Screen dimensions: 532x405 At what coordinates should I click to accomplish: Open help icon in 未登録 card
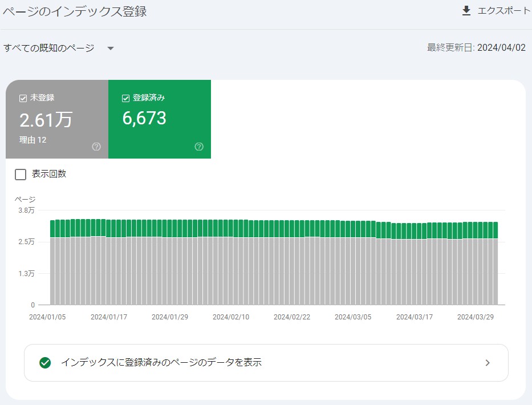[96, 147]
